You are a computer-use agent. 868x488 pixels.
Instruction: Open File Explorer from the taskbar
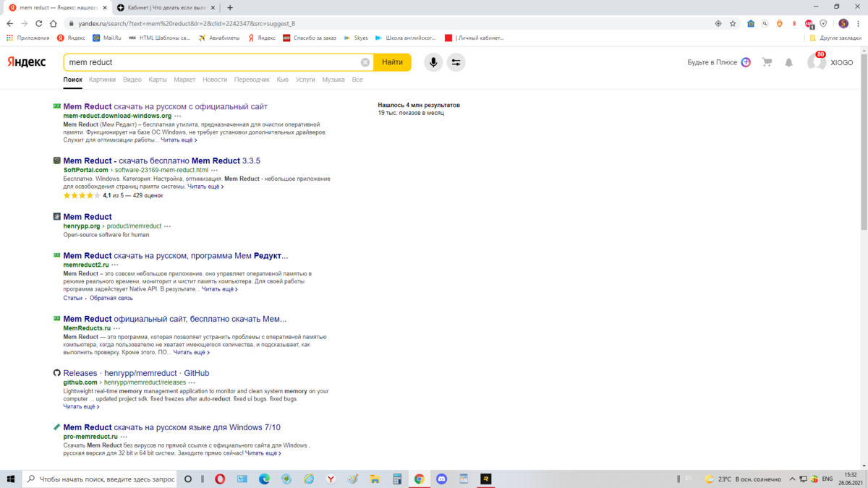(375, 479)
